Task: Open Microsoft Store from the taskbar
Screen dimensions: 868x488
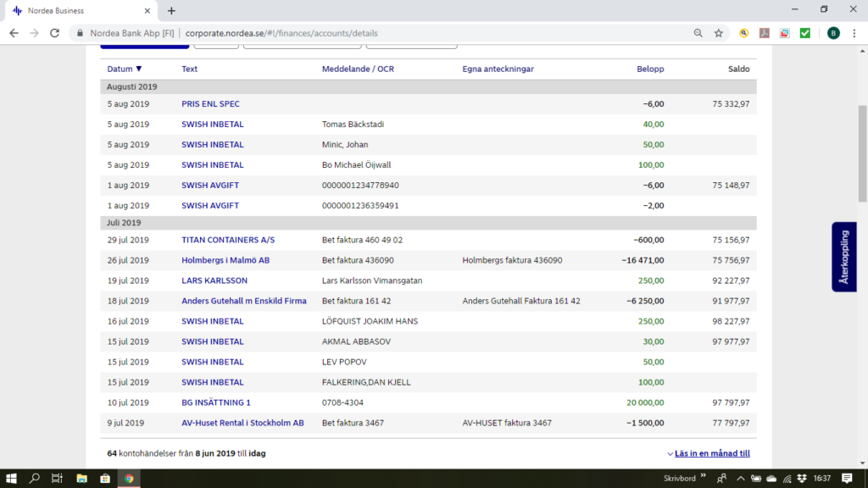Action: [x=105, y=479]
